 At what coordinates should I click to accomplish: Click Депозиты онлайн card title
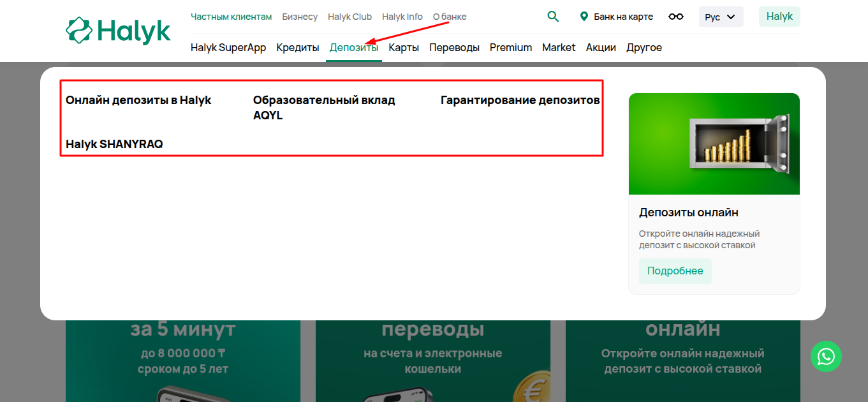click(x=689, y=212)
